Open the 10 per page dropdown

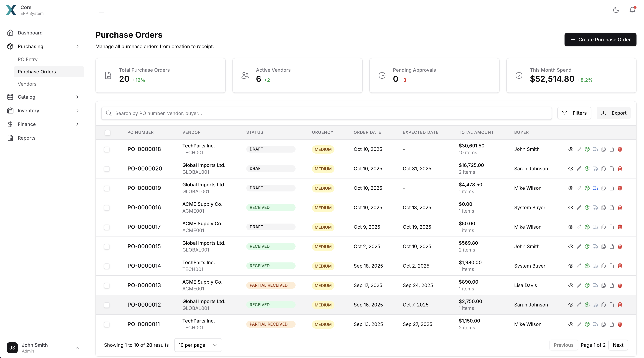(198, 345)
